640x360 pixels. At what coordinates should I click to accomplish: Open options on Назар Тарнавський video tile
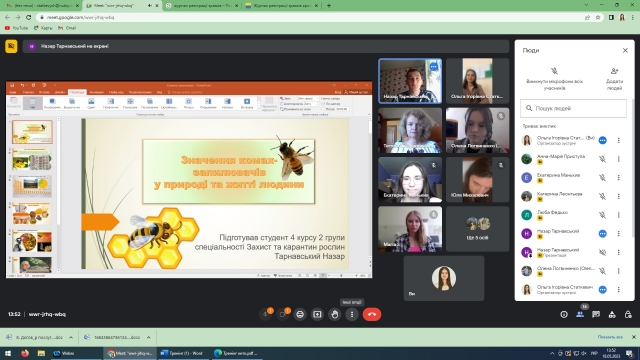coord(433,67)
